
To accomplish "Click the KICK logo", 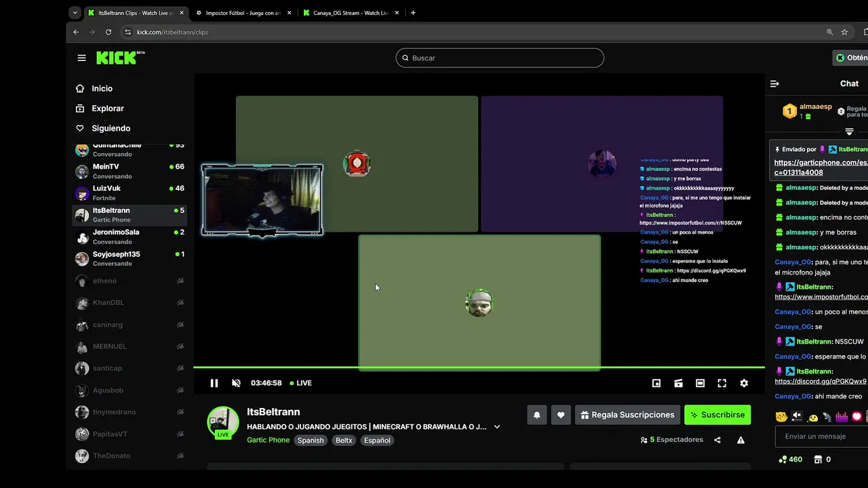I will click(120, 58).
